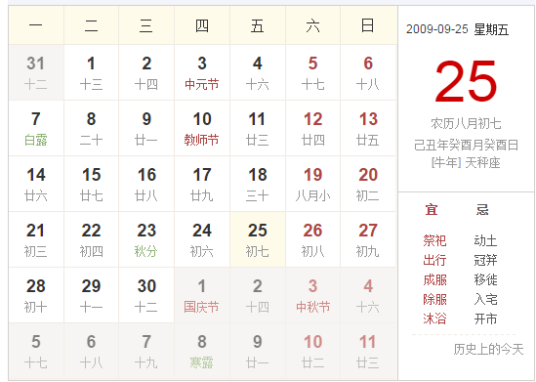Select August 31 in the calendar
The image size is (536, 382).
coord(36,73)
